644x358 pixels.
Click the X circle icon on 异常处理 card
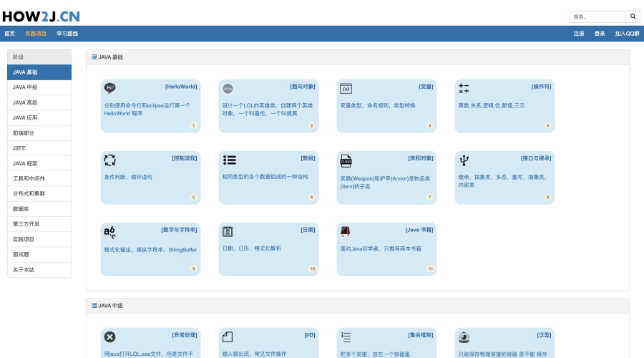pyautogui.click(x=109, y=337)
